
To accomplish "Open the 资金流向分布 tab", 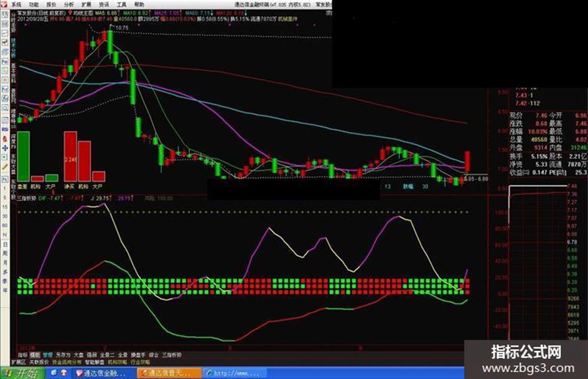I will click(x=67, y=362).
